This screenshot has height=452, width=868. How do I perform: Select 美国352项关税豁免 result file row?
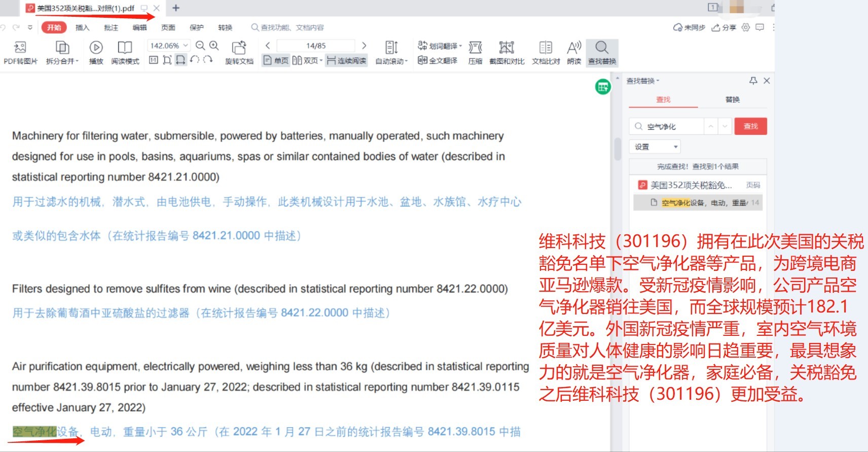point(698,185)
